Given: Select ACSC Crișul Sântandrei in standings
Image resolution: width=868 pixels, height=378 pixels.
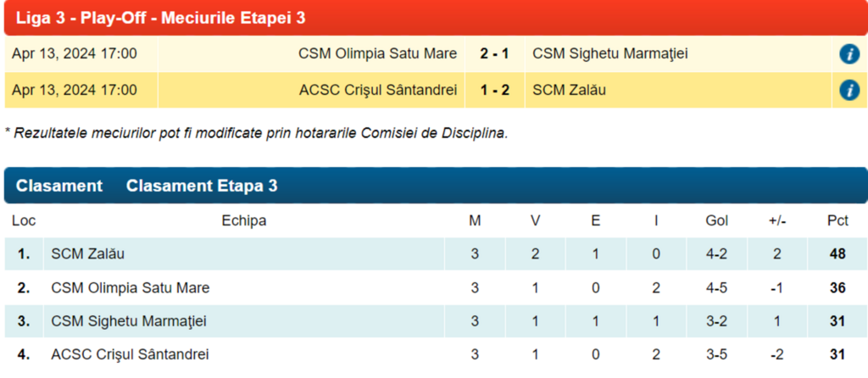Looking at the screenshot, I should pos(130,354).
